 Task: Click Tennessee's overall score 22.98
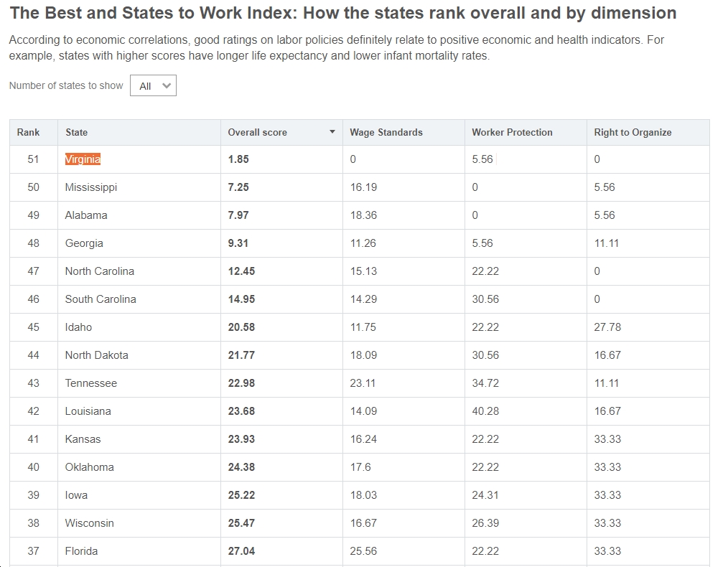pos(241,383)
